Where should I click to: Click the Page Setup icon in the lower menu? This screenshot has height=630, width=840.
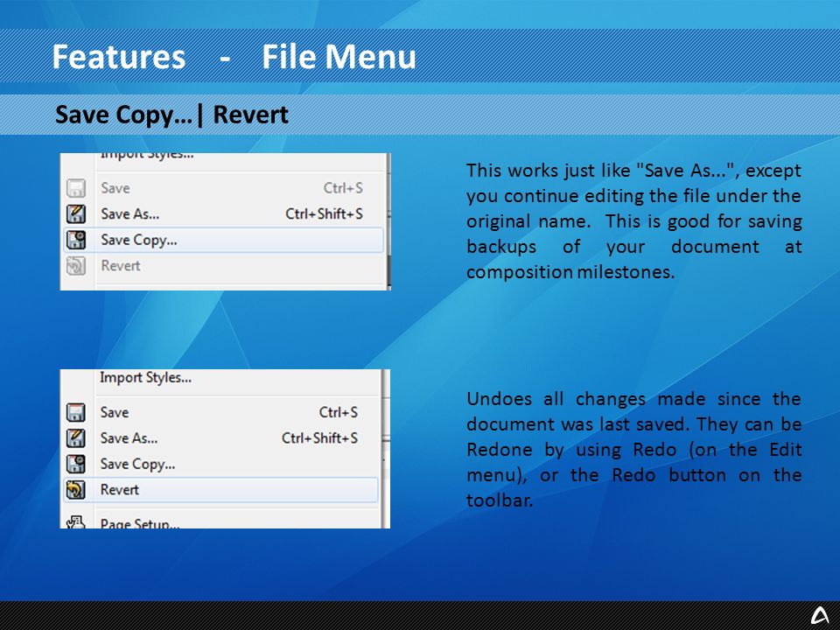tap(75, 522)
